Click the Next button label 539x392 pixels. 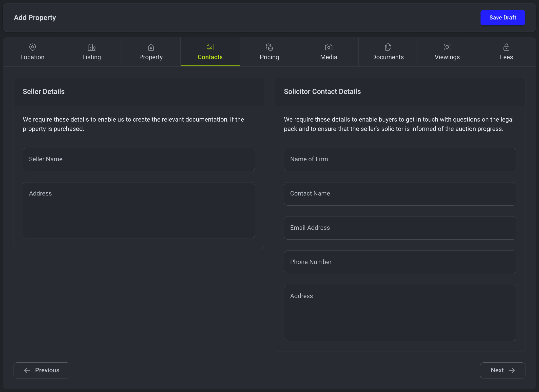pos(497,370)
